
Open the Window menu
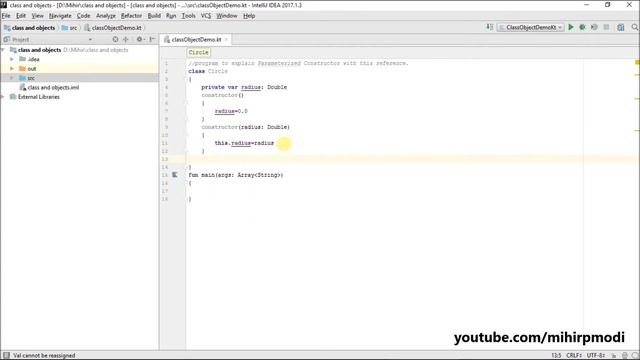point(227,16)
